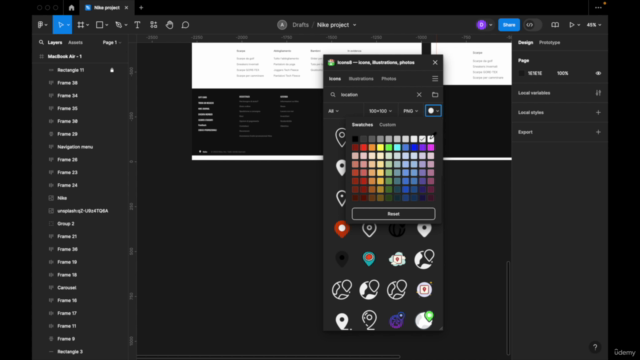Open the 100×100 size dropdown
640x360 pixels.
[x=380, y=111]
